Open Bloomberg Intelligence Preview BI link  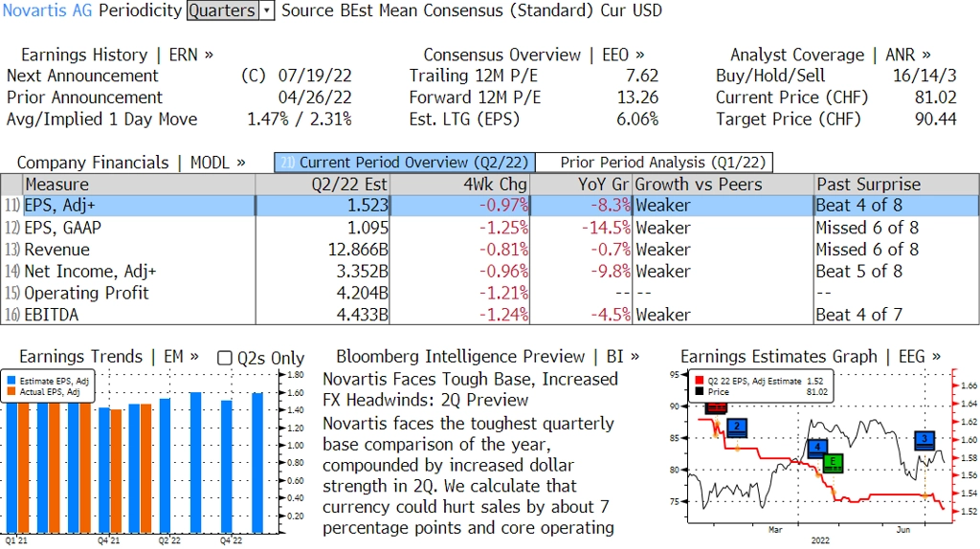487,357
